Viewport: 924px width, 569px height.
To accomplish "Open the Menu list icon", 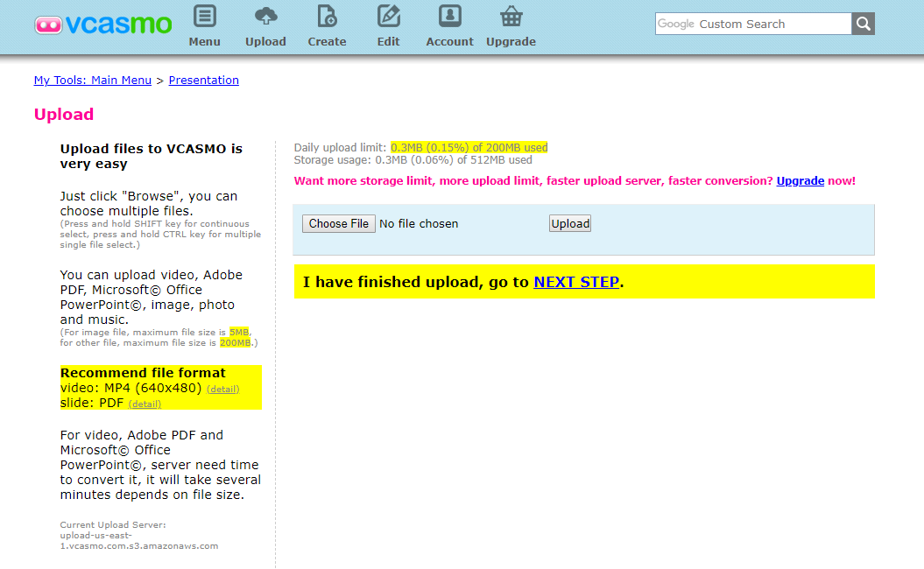I will (204, 17).
